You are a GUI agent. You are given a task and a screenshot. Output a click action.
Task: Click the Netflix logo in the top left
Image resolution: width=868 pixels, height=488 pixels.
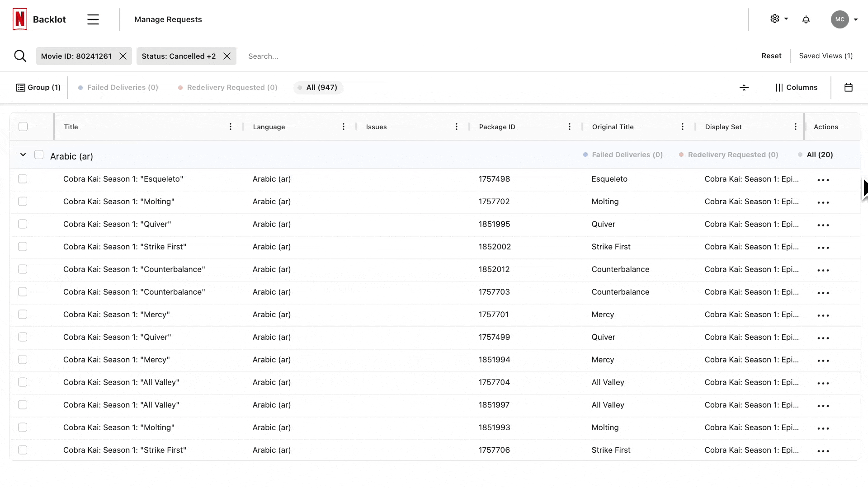pos(19,19)
